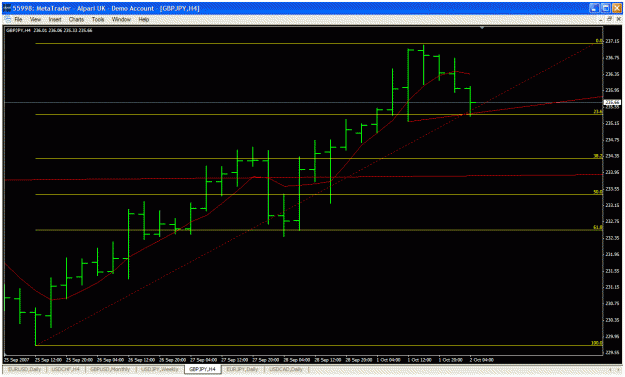Screen dimensions: 625x377
Task: Click price scale value 231.55
Action: (x=612, y=271)
